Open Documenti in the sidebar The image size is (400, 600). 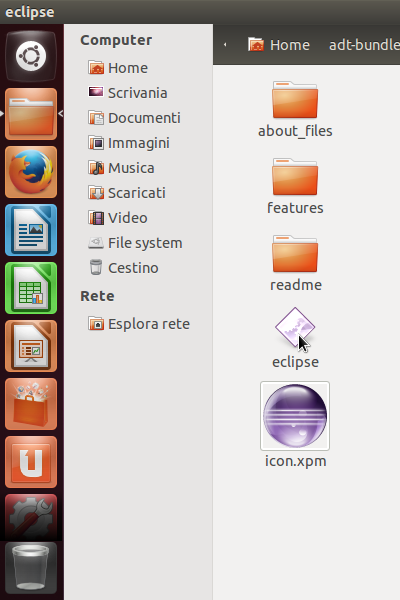[134, 118]
